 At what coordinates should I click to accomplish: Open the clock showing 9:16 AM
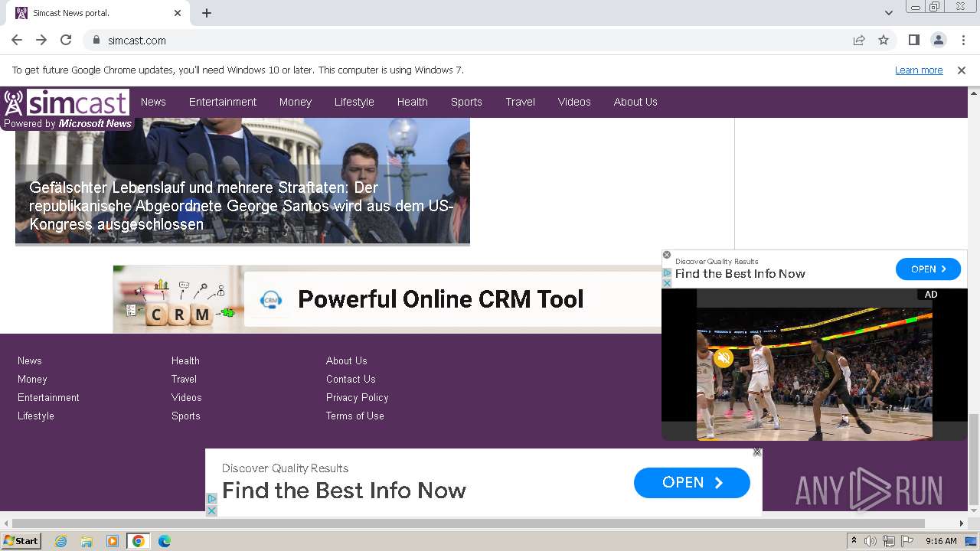[941, 541]
